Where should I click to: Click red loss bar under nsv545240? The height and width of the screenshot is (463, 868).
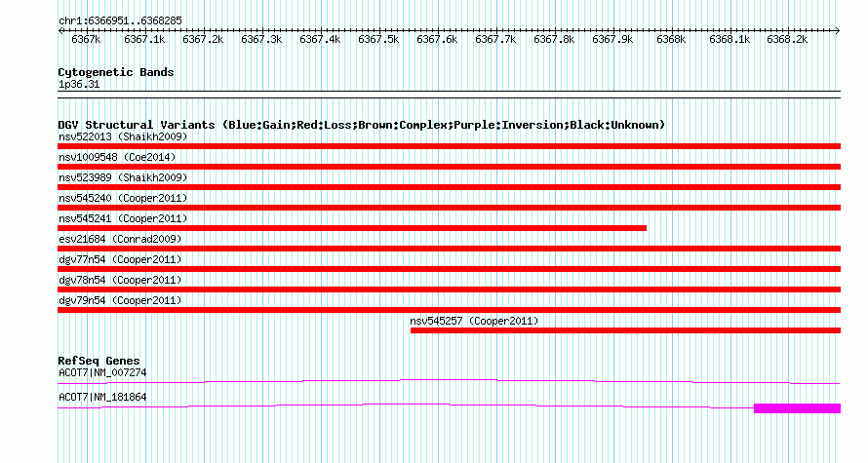click(x=449, y=208)
